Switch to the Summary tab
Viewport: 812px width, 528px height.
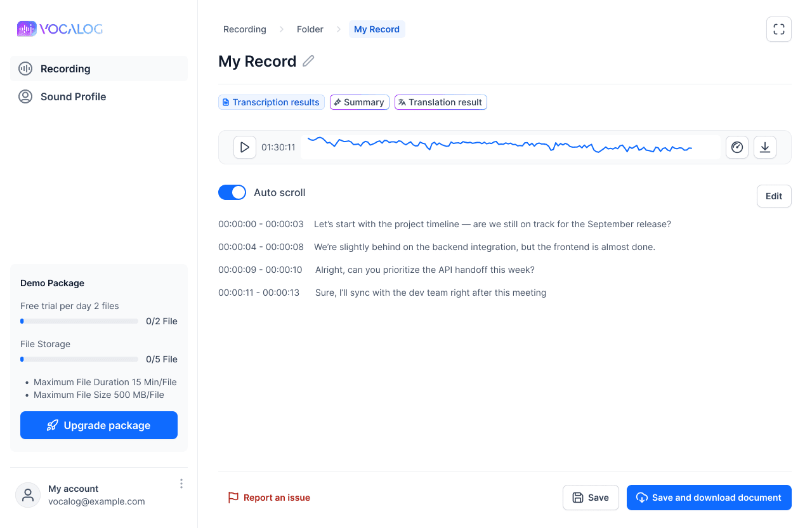359,102
